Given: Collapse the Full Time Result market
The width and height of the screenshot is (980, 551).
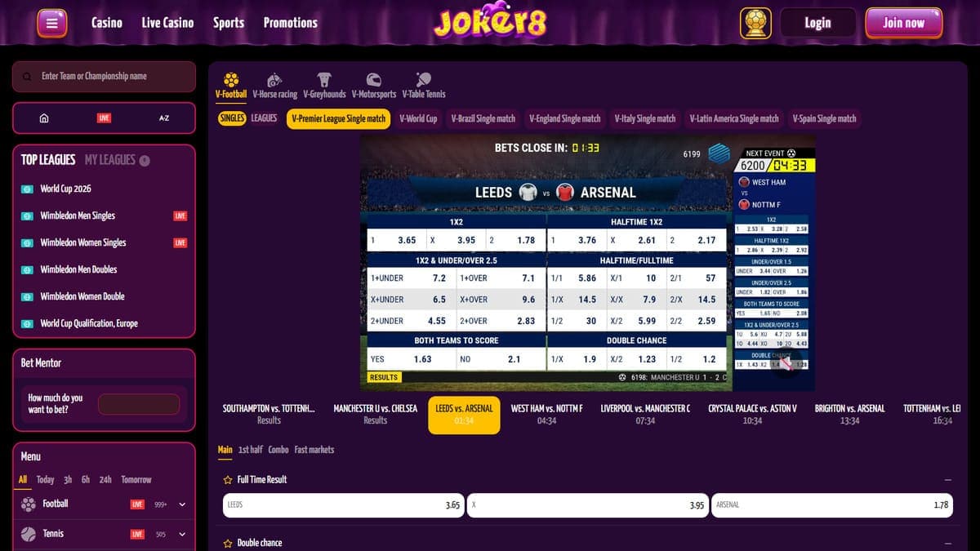Looking at the screenshot, I should coord(947,480).
